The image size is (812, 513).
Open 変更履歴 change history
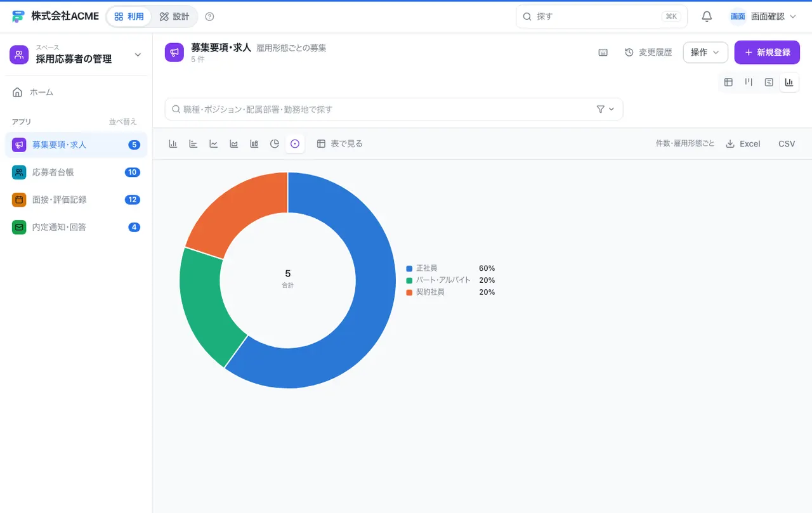pos(648,53)
